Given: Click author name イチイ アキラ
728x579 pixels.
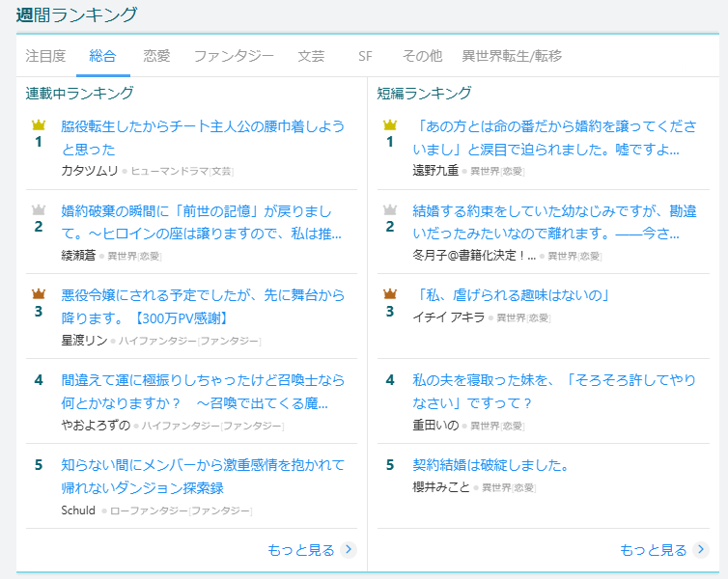Looking at the screenshot, I should [447, 317].
